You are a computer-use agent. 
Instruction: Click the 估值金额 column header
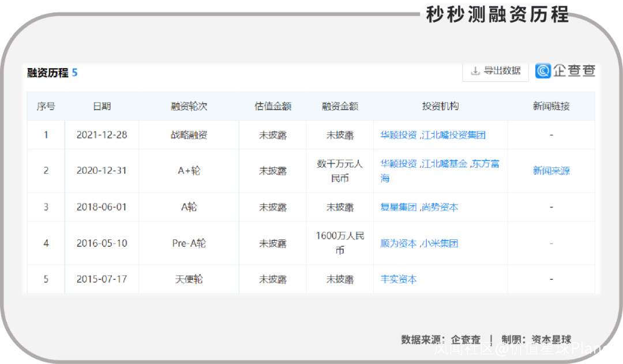pyautogui.click(x=272, y=106)
